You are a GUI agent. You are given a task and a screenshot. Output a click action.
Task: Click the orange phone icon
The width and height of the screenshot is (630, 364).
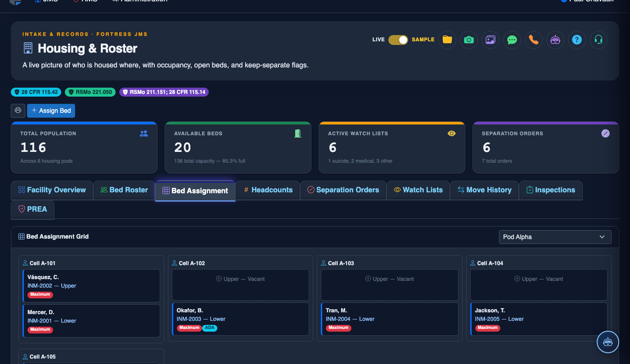coord(534,40)
